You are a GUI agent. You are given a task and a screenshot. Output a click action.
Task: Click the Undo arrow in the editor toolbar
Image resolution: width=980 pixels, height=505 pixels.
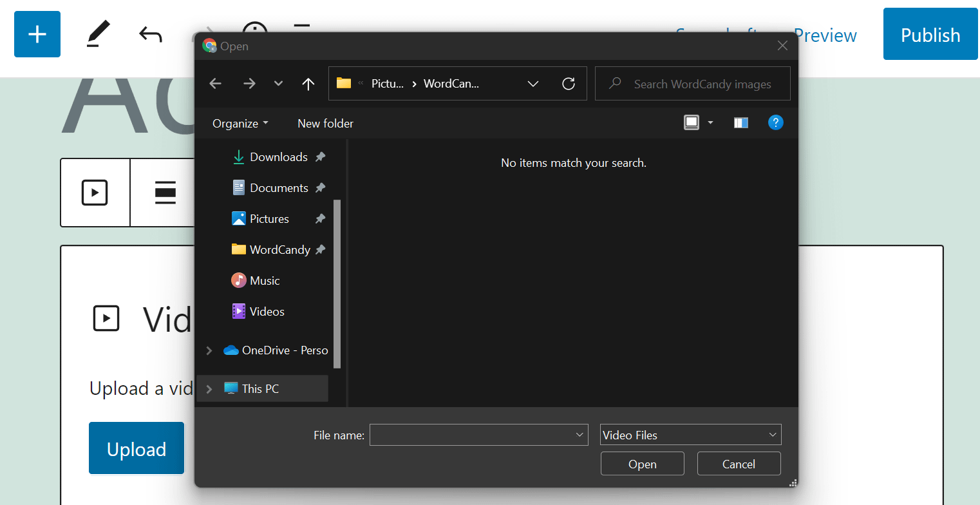point(150,33)
